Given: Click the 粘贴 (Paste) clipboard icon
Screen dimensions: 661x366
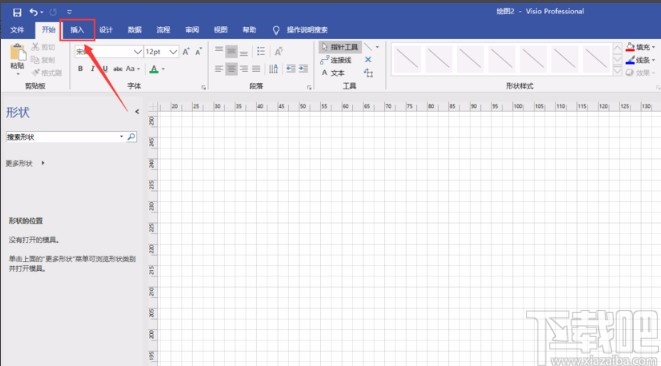Looking at the screenshot, I should coord(18,52).
